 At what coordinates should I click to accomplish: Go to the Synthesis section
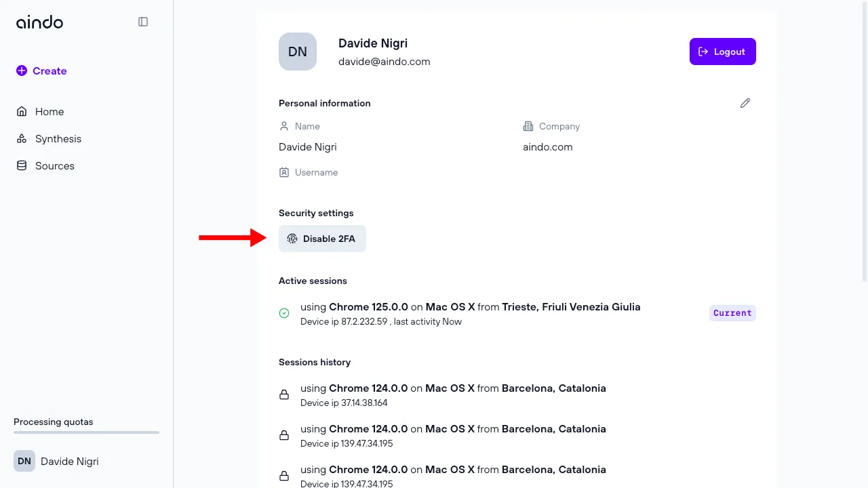(58, 139)
